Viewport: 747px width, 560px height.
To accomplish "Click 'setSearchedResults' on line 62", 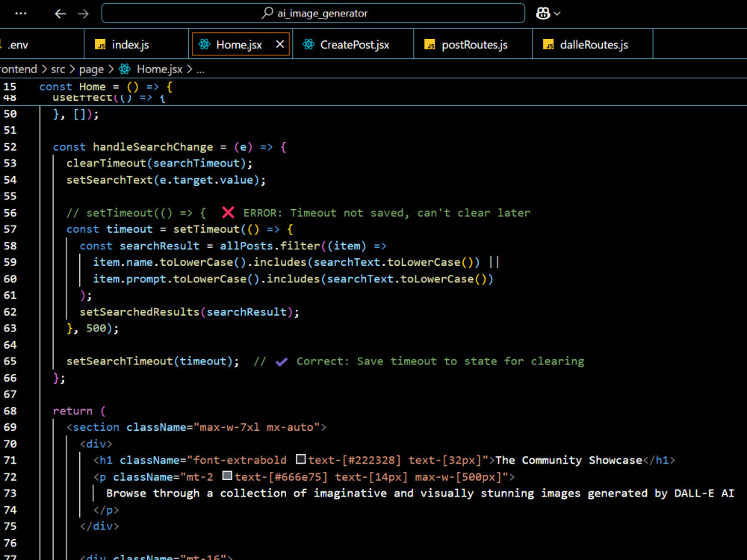I will tap(140, 312).
